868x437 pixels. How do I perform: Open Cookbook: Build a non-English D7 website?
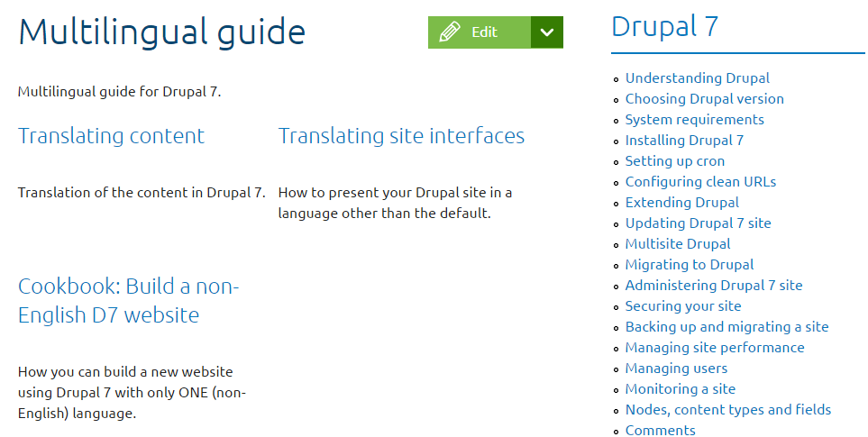[128, 300]
